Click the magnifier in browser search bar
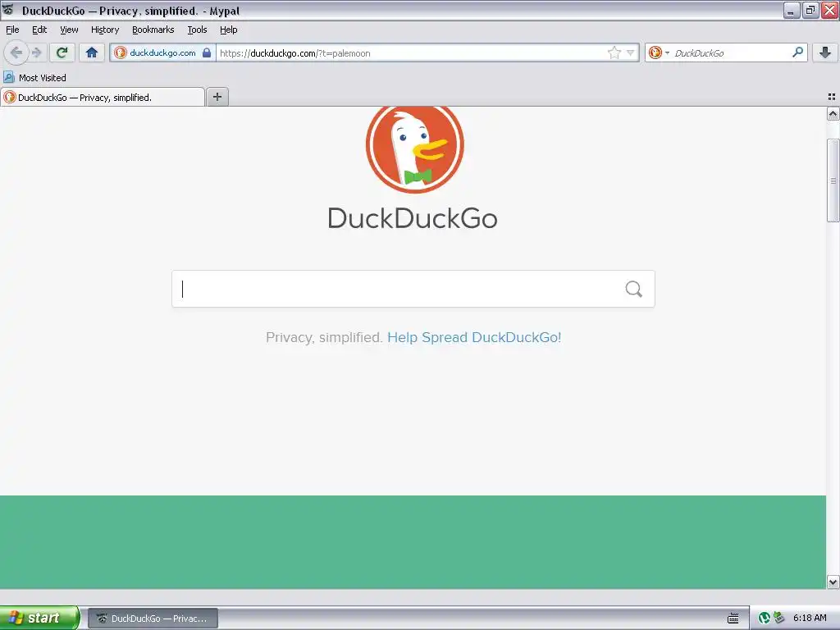 pos(797,52)
